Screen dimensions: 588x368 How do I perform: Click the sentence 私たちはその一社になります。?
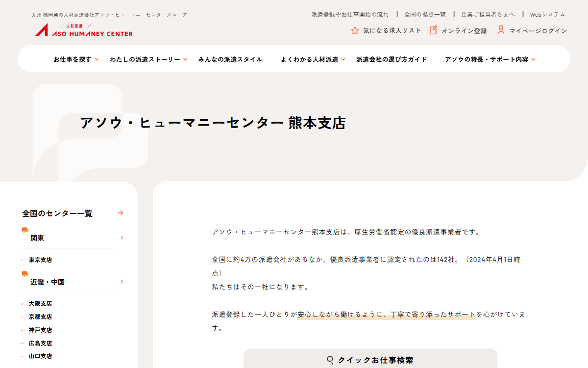pyautogui.click(x=261, y=287)
